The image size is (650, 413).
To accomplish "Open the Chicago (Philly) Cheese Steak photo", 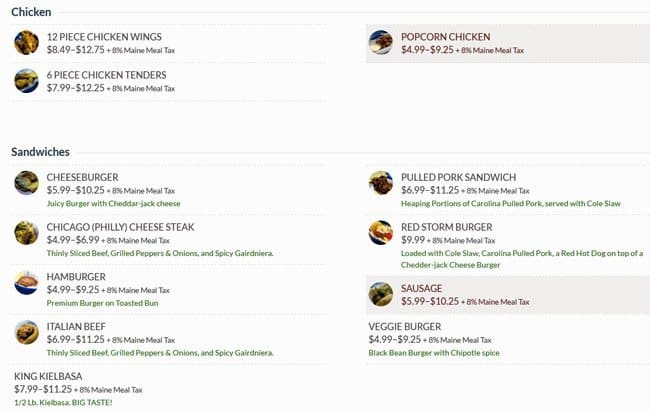I will 27,233.
